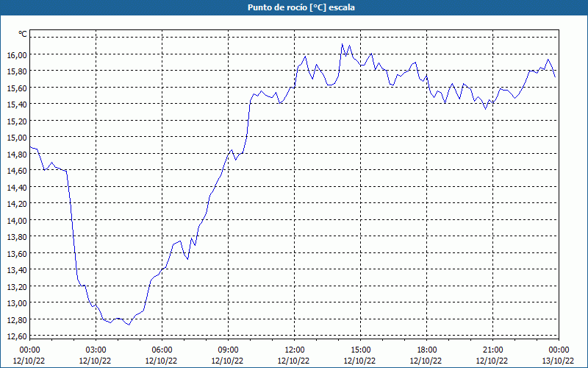Click the 09:00 time label on x-axis
Viewport: 588px width, 368px height.
228,350
